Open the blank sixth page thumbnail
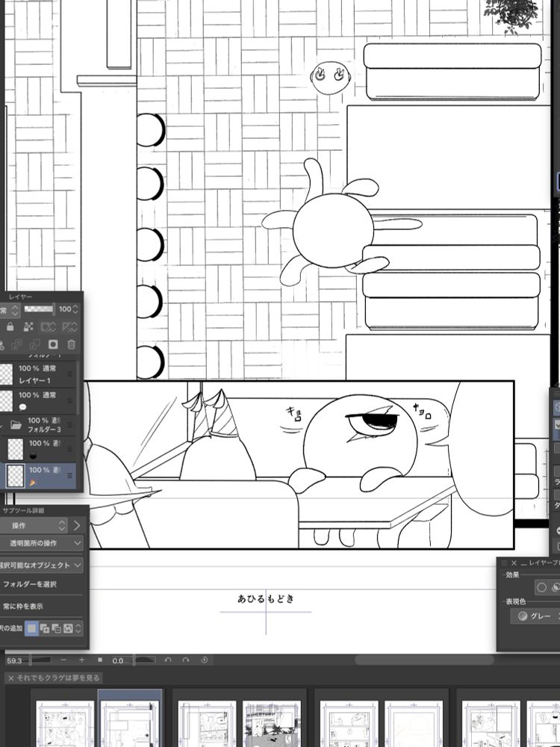This screenshot has height=747, width=560. click(414, 723)
